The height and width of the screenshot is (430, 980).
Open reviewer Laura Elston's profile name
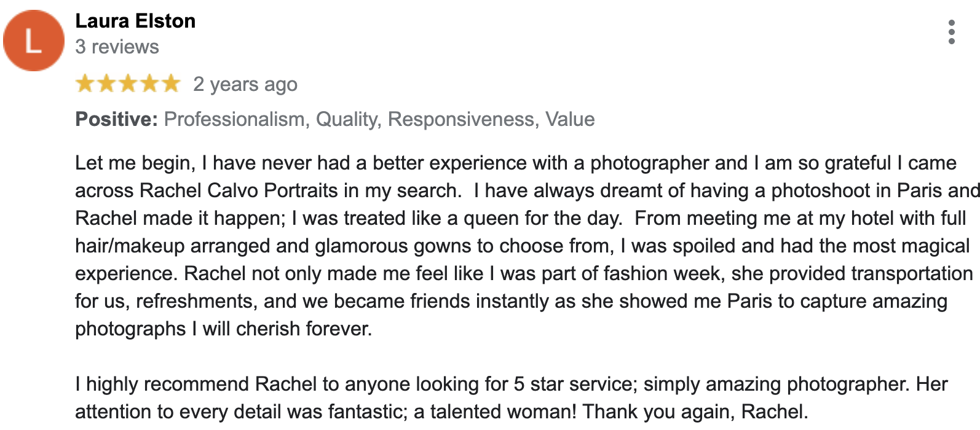(135, 21)
